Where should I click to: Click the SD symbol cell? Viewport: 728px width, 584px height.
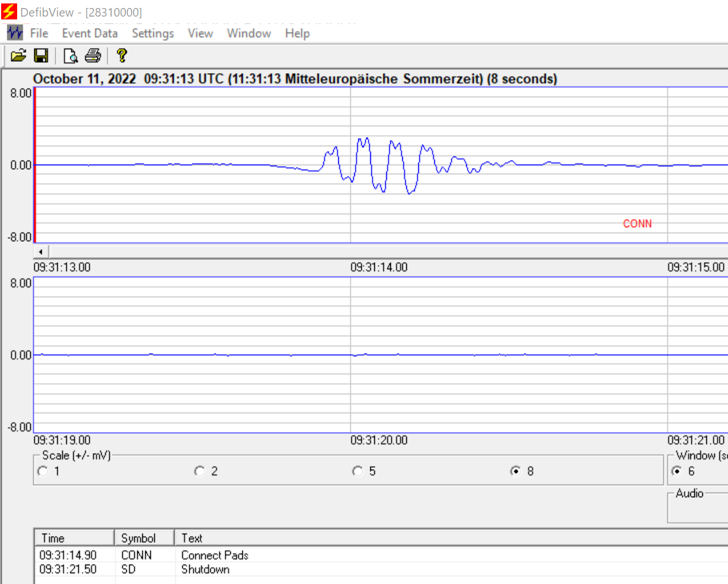[x=129, y=569]
